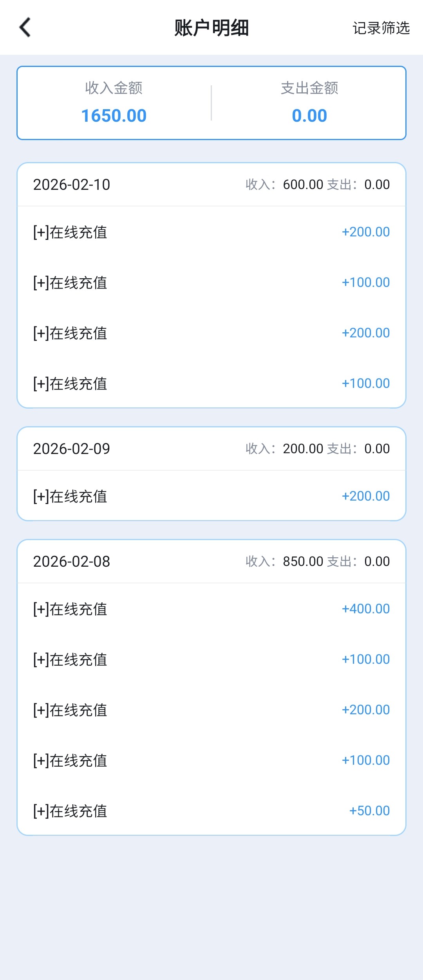Open first +200.00 recharge on 2026-02-10
Image resolution: width=423 pixels, height=980 pixels.
[211, 232]
